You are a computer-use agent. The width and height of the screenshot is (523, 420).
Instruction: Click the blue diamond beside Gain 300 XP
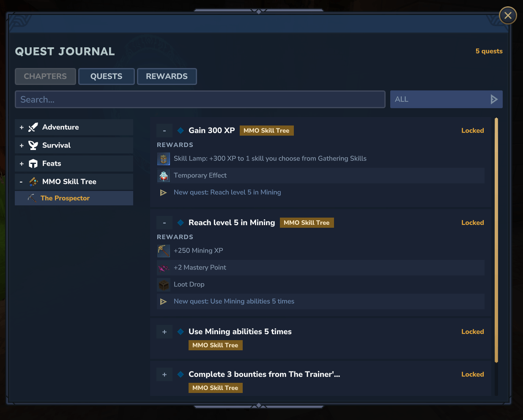coord(181,131)
